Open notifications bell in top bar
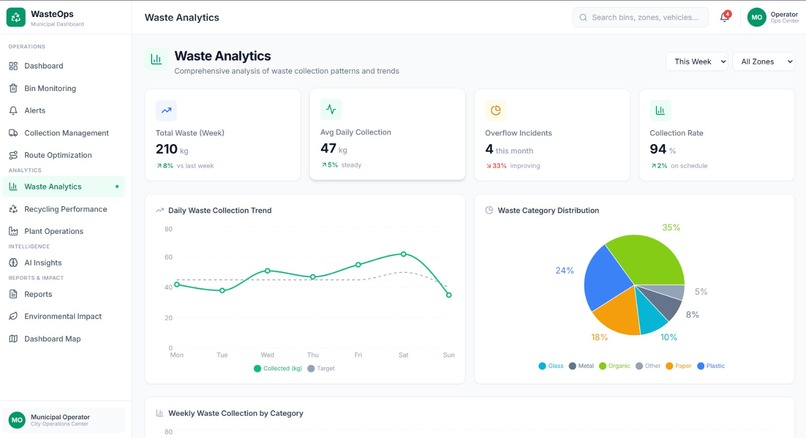This screenshot has width=806, height=438. coord(725,17)
